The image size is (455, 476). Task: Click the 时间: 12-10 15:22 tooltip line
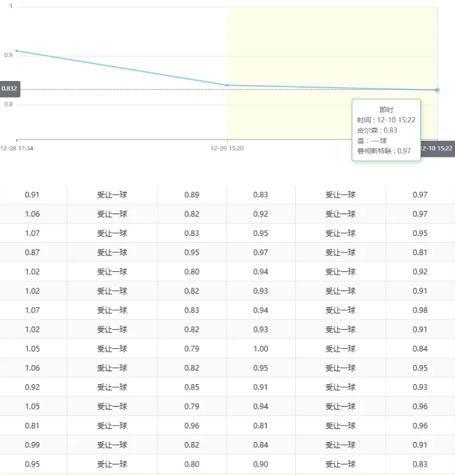pyautogui.click(x=386, y=120)
